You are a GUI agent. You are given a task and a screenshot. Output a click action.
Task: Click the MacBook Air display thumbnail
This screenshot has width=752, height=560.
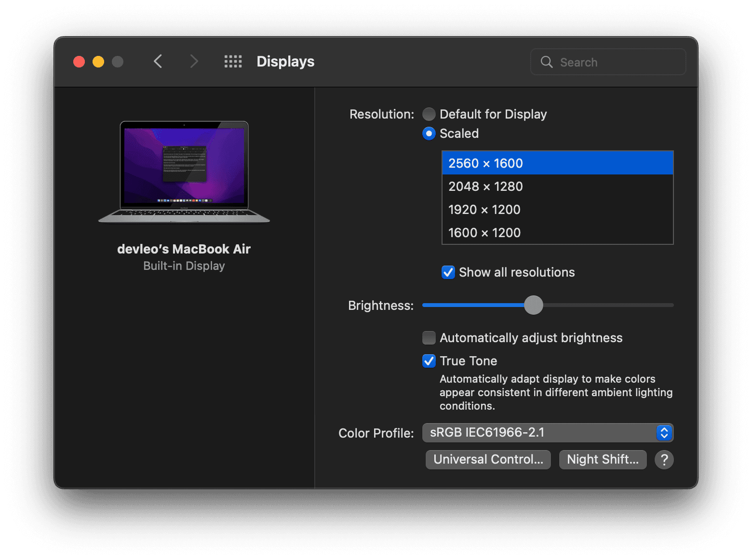click(x=184, y=172)
